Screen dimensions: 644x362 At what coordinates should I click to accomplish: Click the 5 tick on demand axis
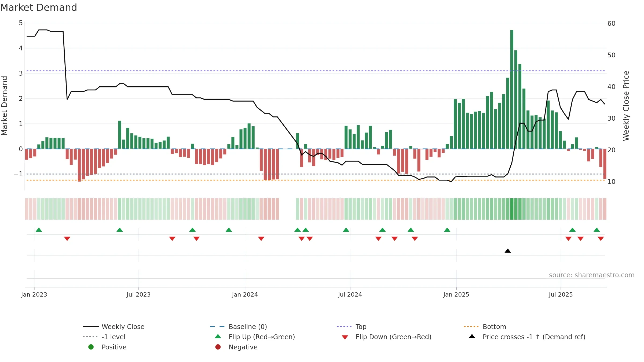point(21,23)
